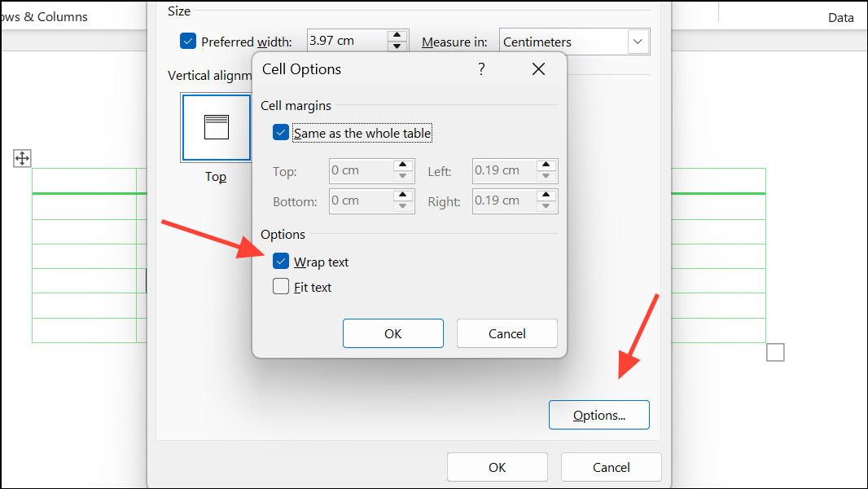Click the table resize handle square
The image size is (868, 489).
[x=774, y=352]
